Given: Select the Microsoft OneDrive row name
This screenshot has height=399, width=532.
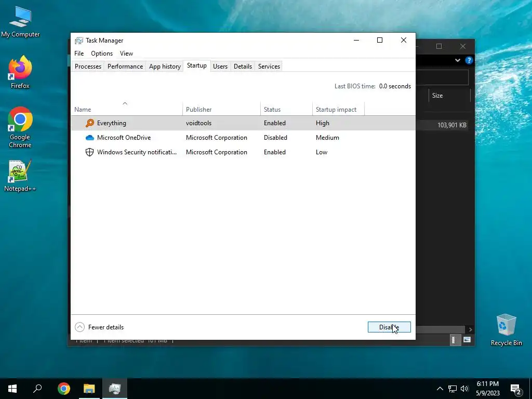Looking at the screenshot, I should [124, 137].
